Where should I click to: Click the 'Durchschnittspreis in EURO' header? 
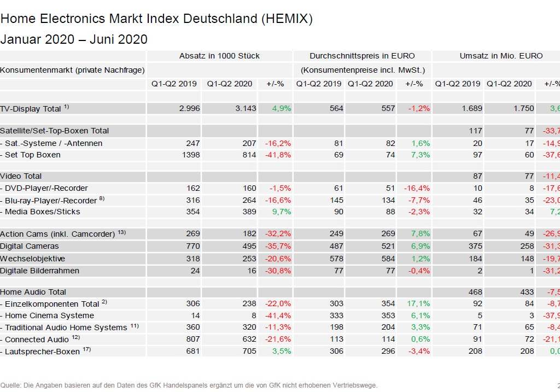tap(362, 56)
